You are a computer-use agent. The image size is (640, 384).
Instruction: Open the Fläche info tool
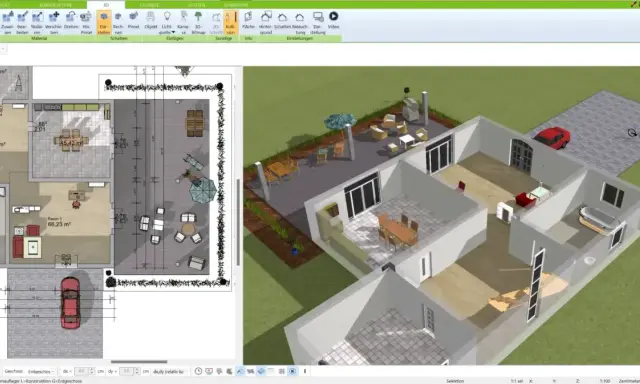[248, 20]
